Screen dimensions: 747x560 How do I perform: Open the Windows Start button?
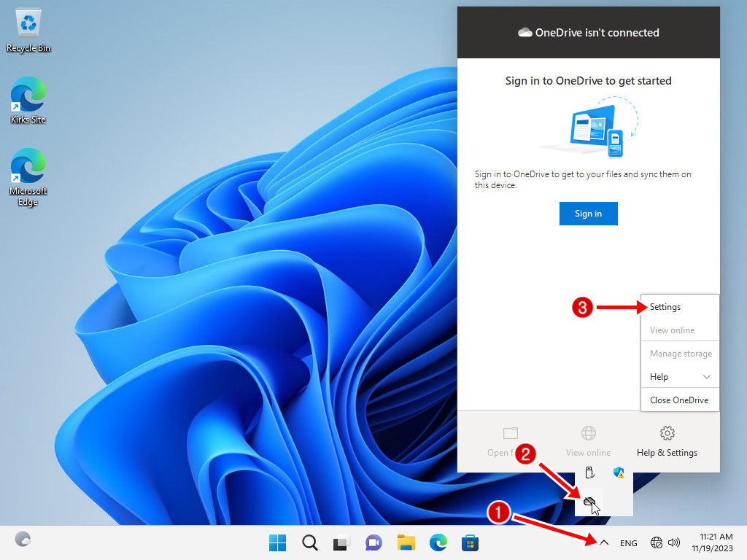coord(277,542)
